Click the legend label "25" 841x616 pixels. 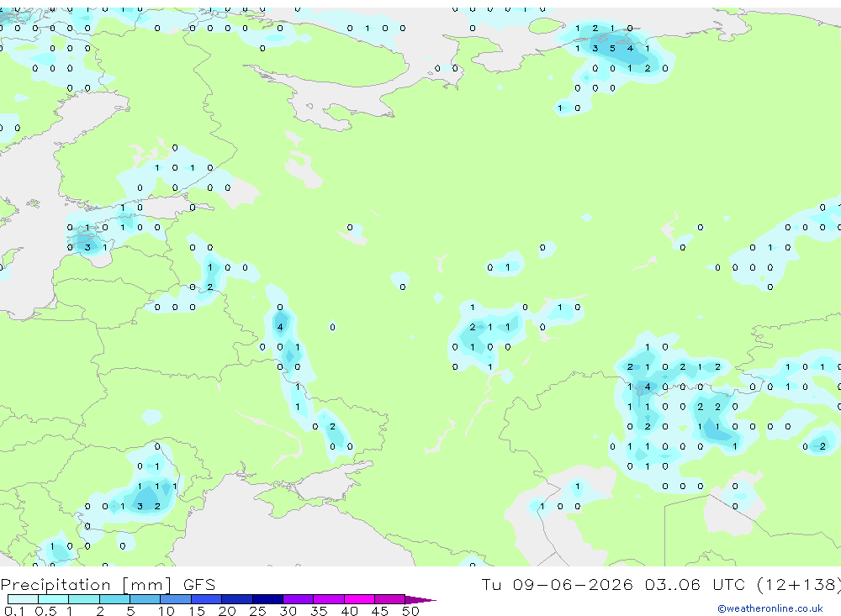coord(257,611)
